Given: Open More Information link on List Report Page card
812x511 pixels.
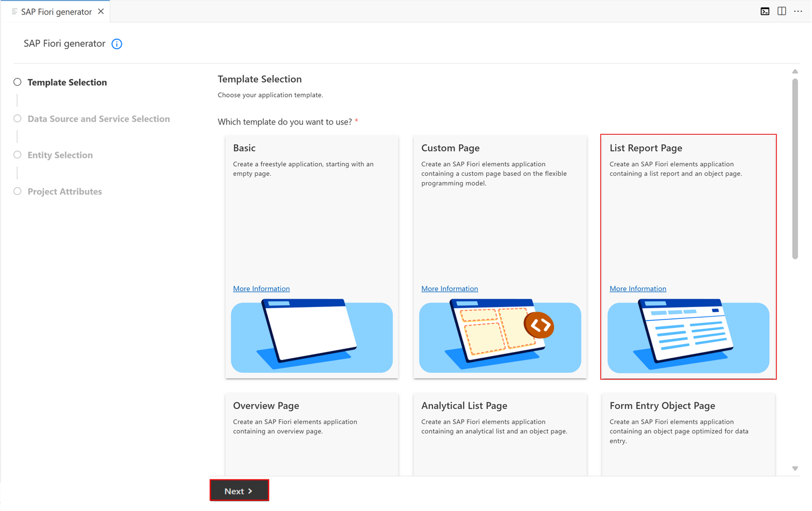Looking at the screenshot, I should pos(638,288).
